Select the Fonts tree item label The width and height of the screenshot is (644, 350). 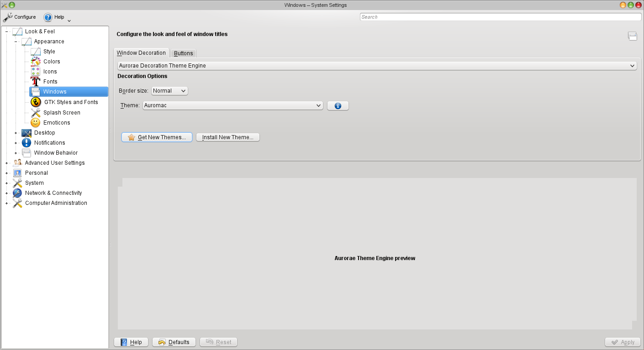[x=50, y=82]
